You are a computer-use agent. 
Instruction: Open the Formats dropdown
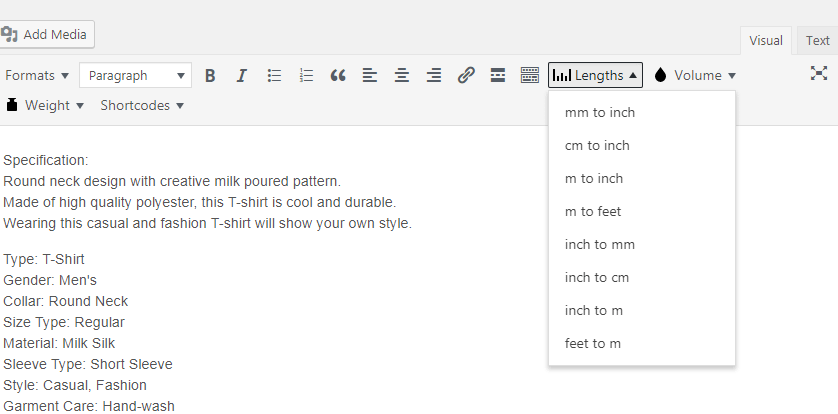(x=37, y=75)
